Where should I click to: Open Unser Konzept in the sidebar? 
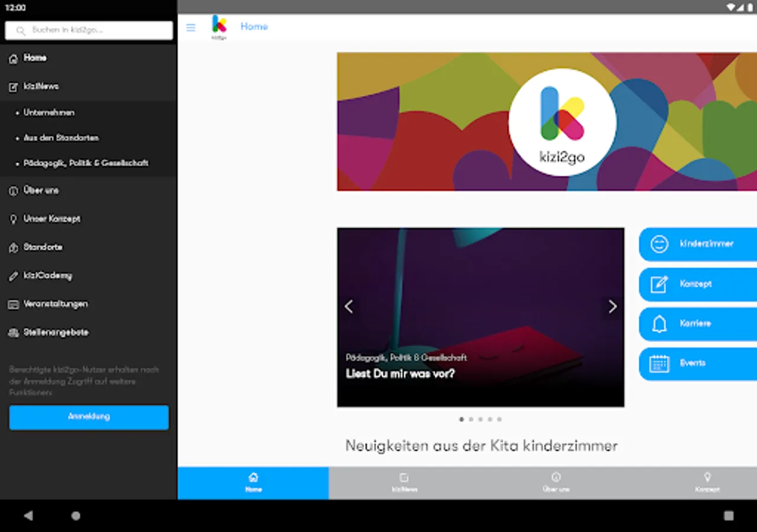[x=89, y=219]
